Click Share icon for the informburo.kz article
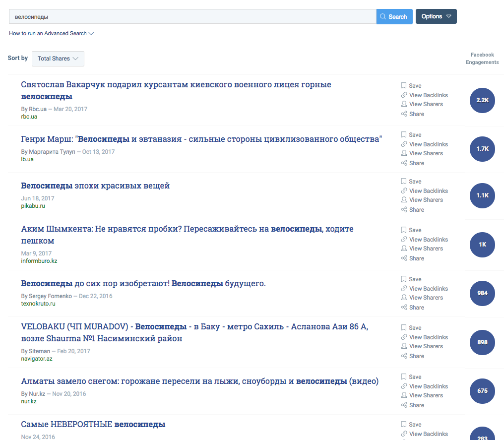The height and width of the screenshot is (440, 504). [404, 258]
